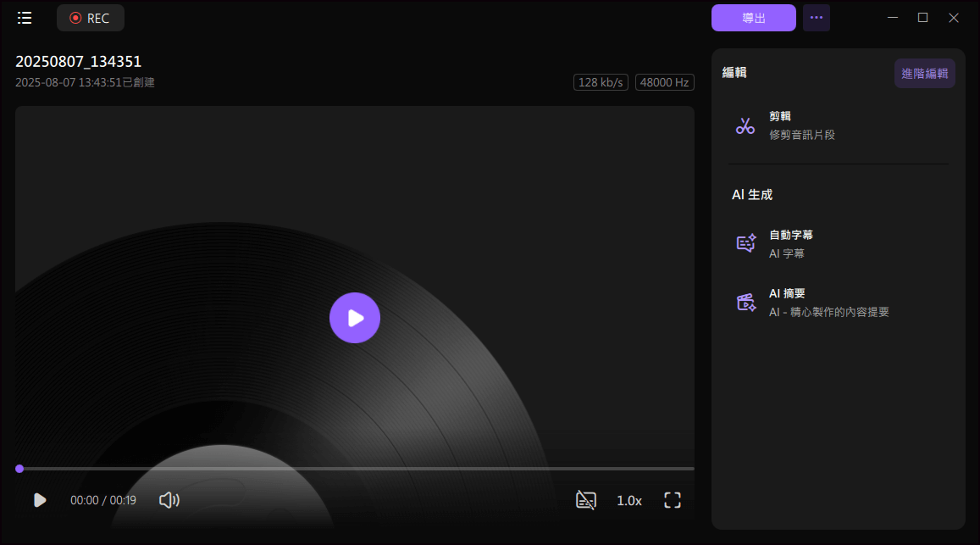This screenshot has width=980, height=545.
Task: Click the AI 摘要 summary icon
Action: pos(745,303)
